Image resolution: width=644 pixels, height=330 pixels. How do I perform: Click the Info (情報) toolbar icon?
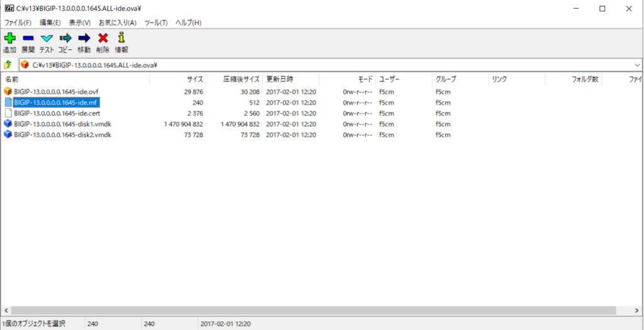[x=121, y=38]
